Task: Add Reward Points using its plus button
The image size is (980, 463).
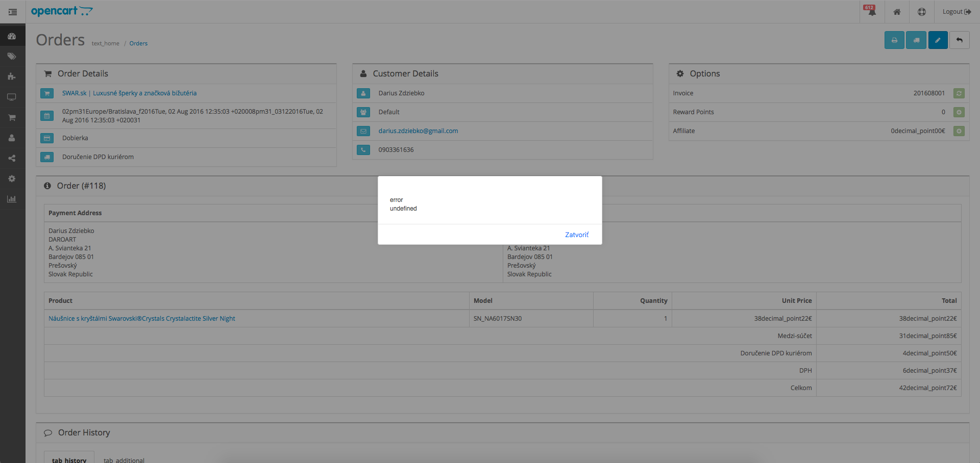Action: coord(959,112)
